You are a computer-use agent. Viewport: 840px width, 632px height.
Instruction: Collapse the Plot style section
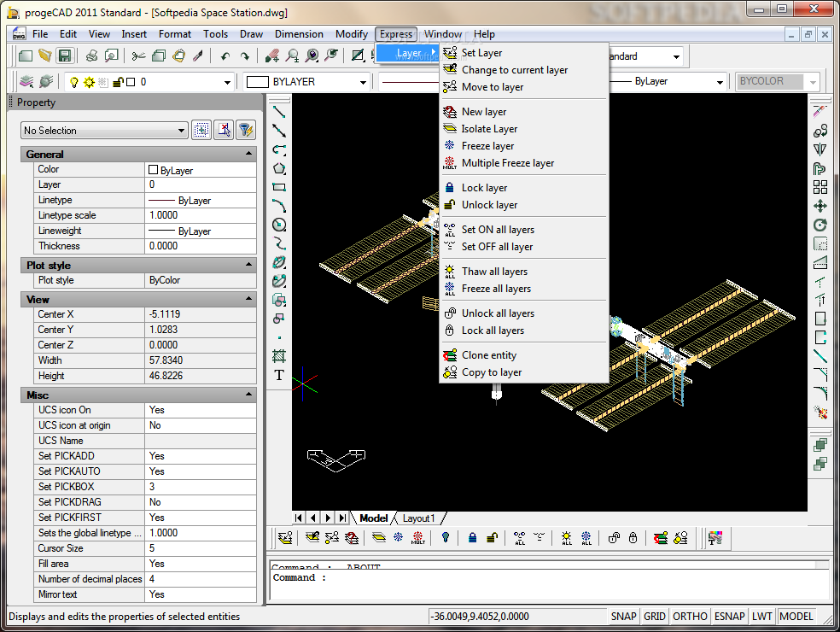(249, 265)
